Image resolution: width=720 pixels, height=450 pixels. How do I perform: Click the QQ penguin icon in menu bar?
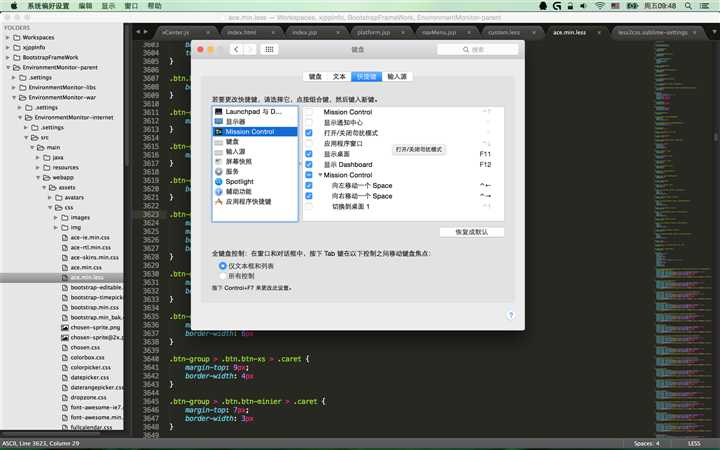[543, 6]
